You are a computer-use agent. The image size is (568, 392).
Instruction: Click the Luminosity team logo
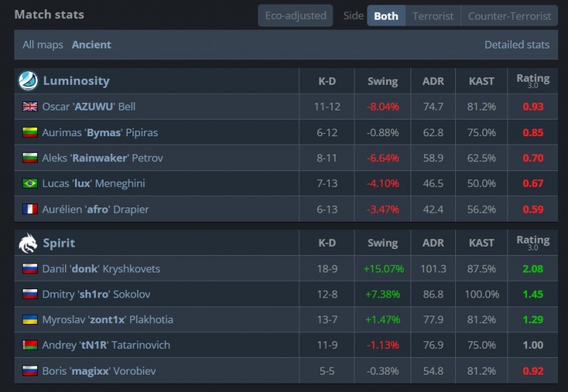click(28, 81)
